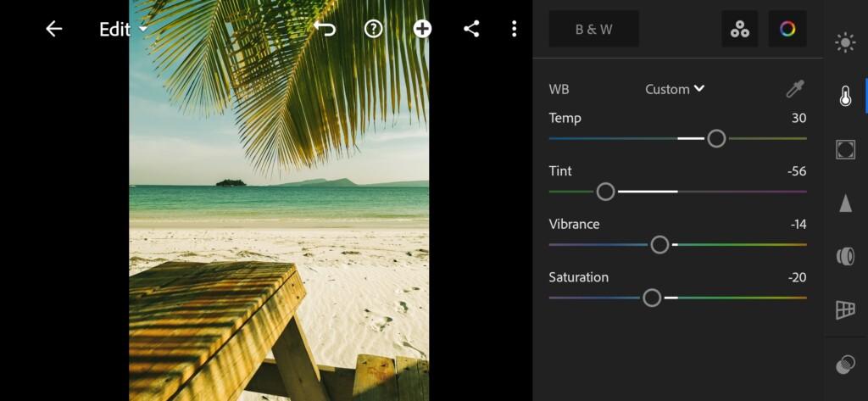This screenshot has height=401, width=868.
Task: Toggle the B & W button
Action: click(594, 29)
